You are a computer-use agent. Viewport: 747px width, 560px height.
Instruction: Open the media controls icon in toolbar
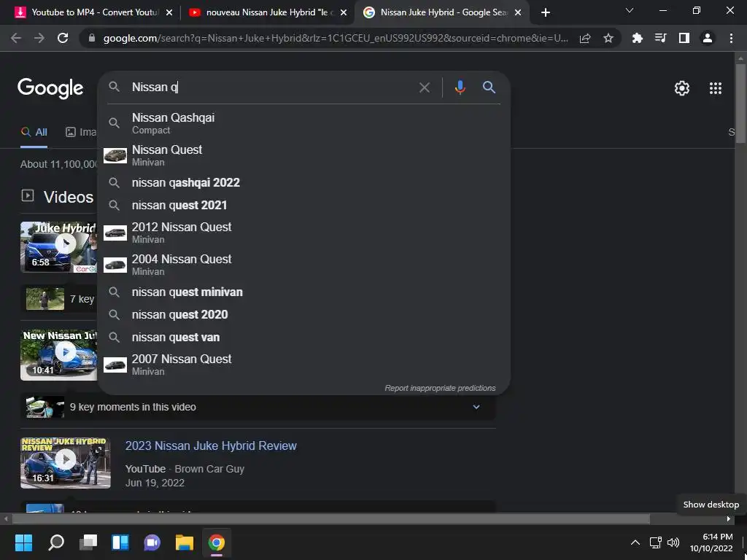(660, 38)
